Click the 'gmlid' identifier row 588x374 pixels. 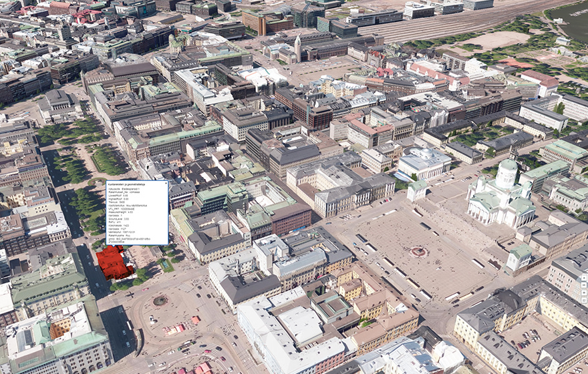point(130,240)
